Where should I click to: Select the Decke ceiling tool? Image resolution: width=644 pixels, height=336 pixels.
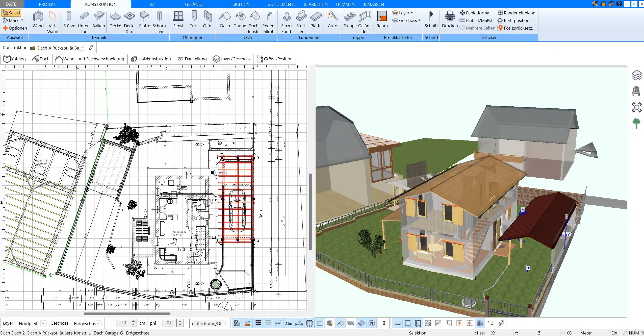pyautogui.click(x=115, y=19)
